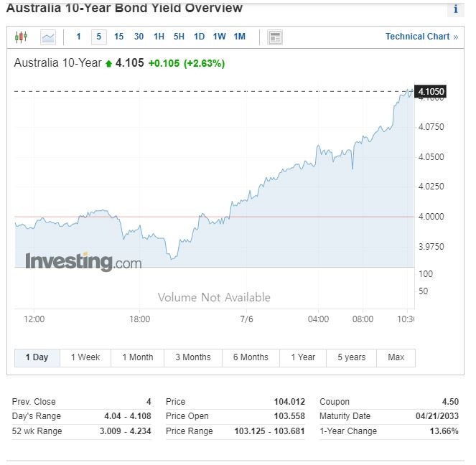Click the Day's Range value 4.04 - 4.108
The image size is (476, 465).
click(x=128, y=416)
